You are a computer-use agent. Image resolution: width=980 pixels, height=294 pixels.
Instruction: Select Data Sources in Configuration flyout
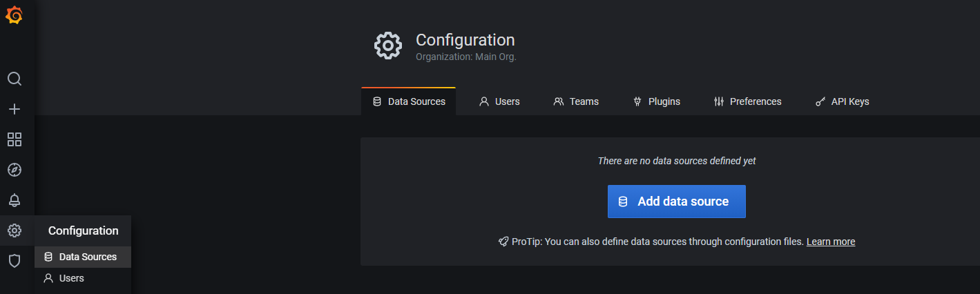83,257
